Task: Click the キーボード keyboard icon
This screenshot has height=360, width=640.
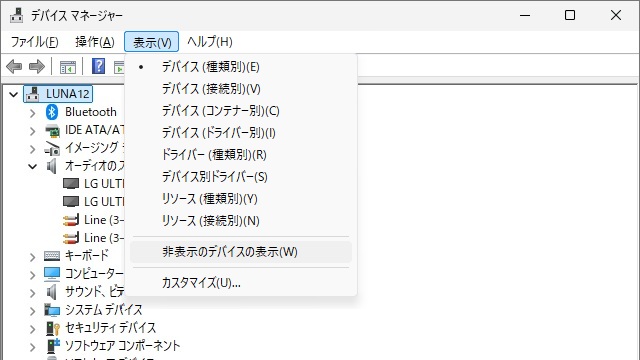Action: coord(52,256)
